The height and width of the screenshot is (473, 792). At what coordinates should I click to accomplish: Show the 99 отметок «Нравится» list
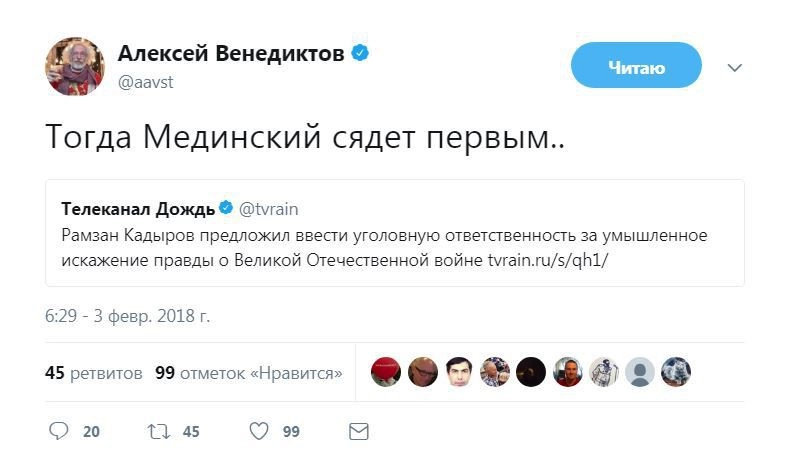249,373
